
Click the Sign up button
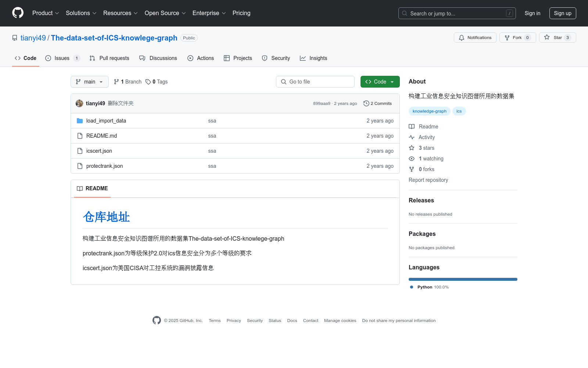click(563, 13)
